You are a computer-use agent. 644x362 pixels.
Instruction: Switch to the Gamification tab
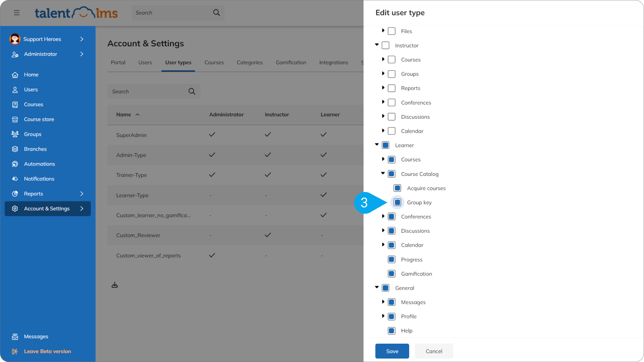[x=291, y=62]
